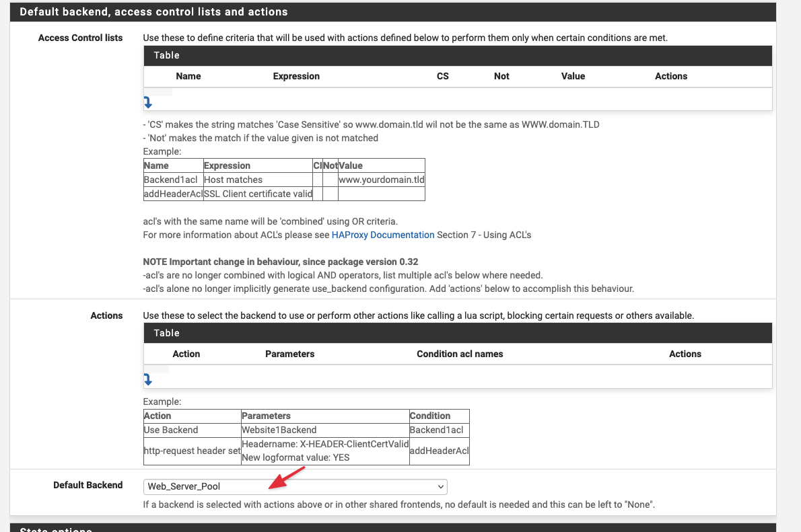Screen dimensions: 801x532
Task: Click the Value column header in ACL table
Action: click(573, 76)
